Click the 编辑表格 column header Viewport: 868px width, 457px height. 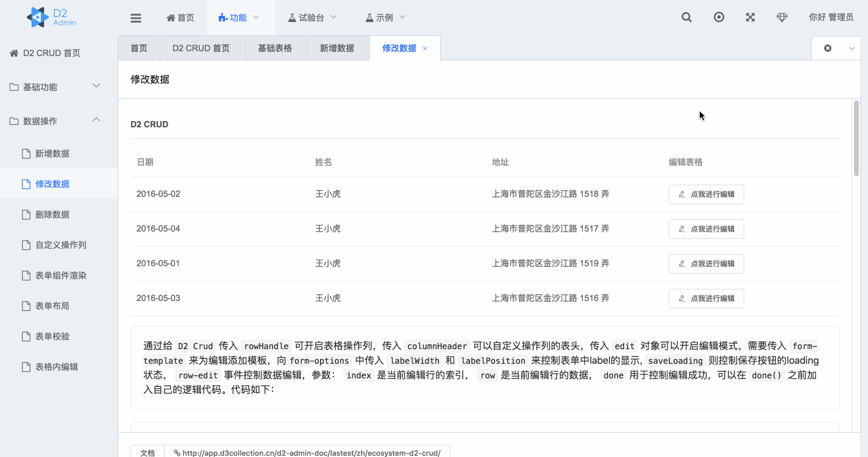point(686,162)
